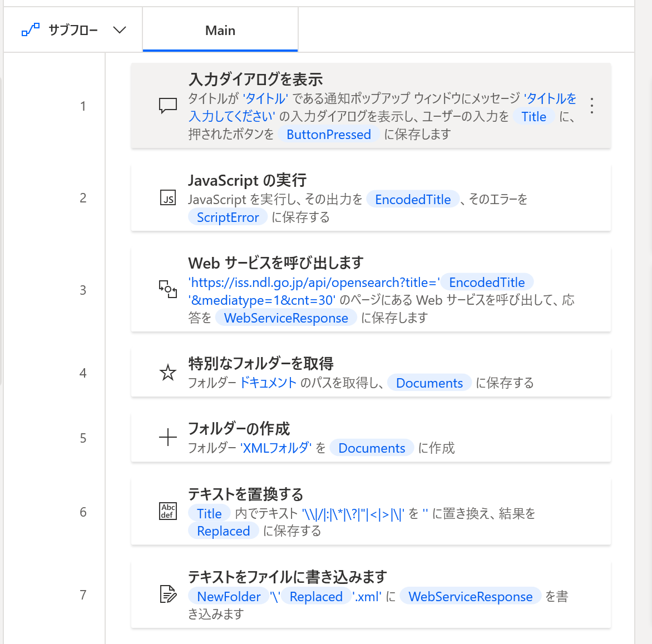Viewport: 652px width, 644px height.
Task: Click the regex pattern text in step 6
Action: coord(353,514)
